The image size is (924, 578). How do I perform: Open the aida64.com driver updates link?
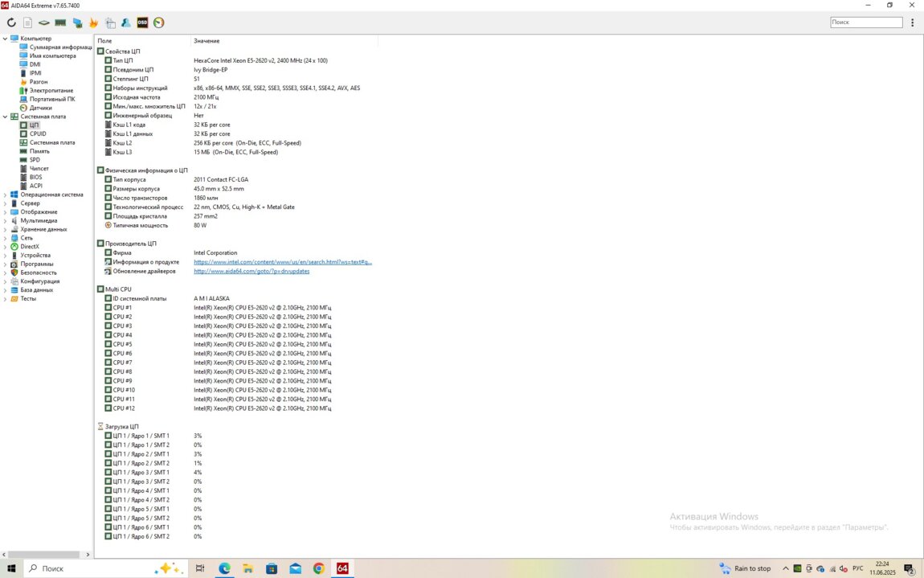click(251, 272)
